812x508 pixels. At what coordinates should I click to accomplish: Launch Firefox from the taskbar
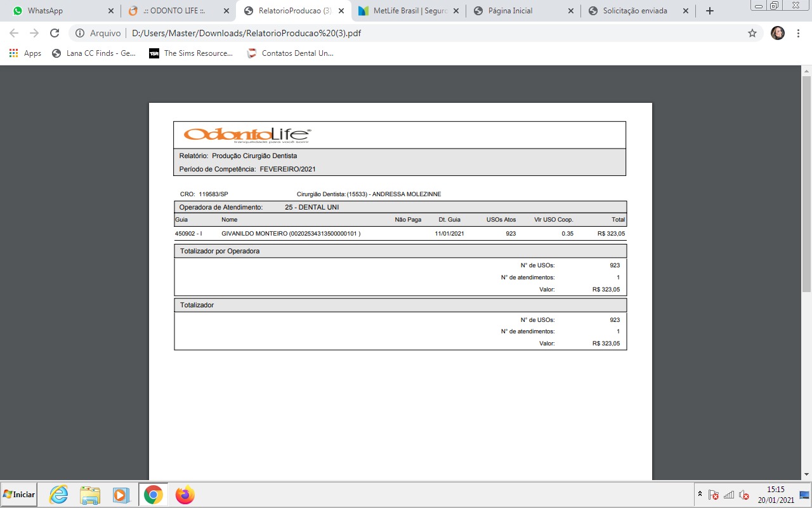[x=185, y=495]
